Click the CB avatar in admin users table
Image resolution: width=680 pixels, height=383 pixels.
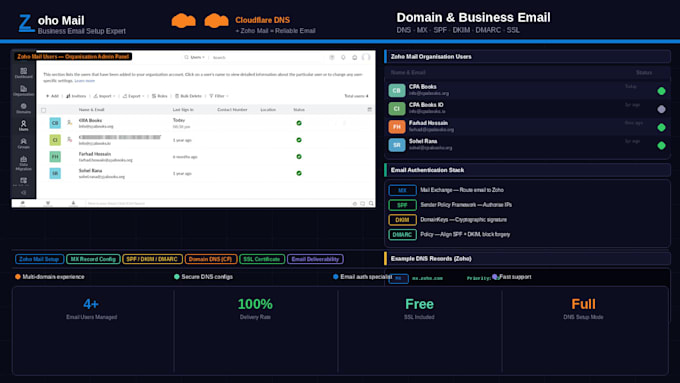pos(55,123)
